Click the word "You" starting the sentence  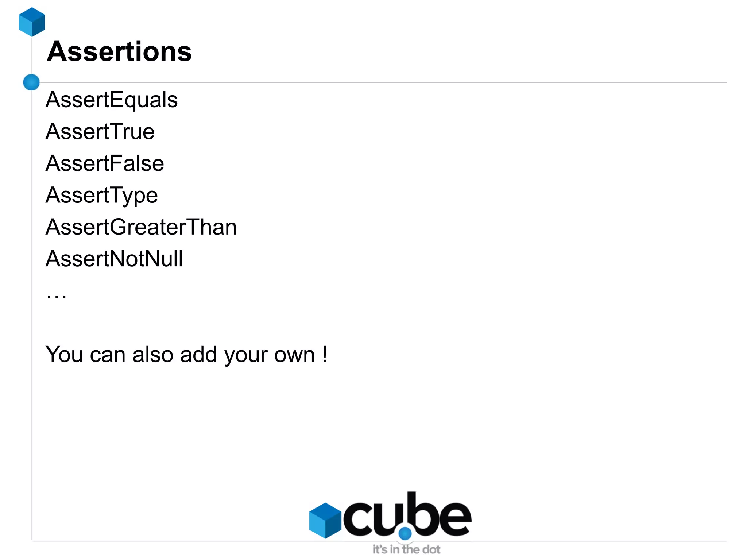(64, 354)
